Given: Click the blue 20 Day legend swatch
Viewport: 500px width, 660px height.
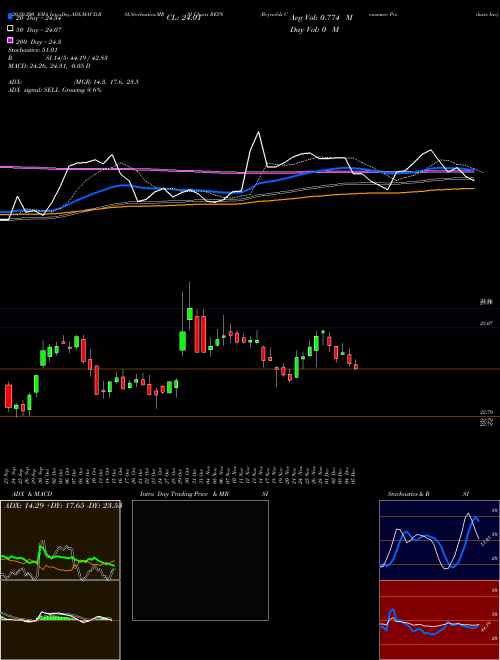Looking at the screenshot, I should click(x=10, y=17).
